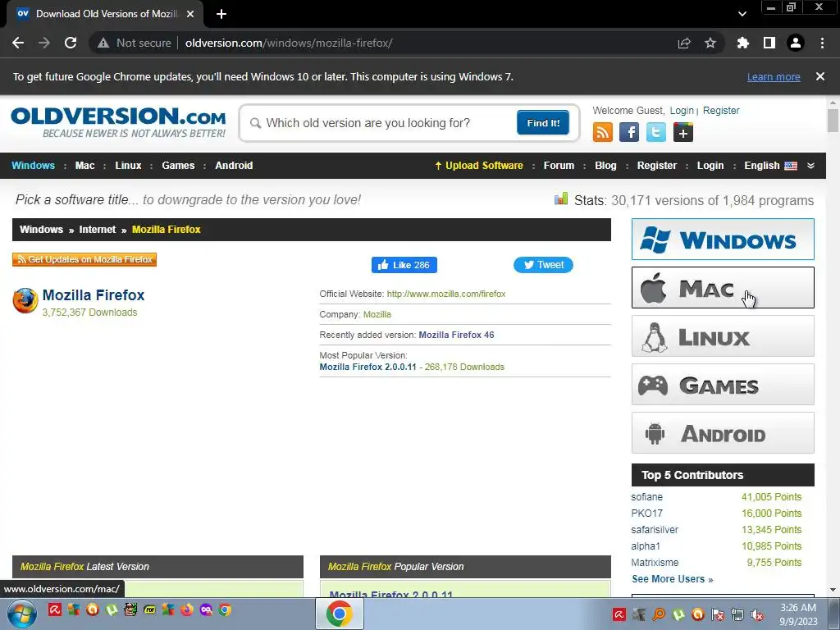This screenshot has height=630, width=840.
Task: Click the share page icon in address bar
Action: pyautogui.click(x=684, y=43)
